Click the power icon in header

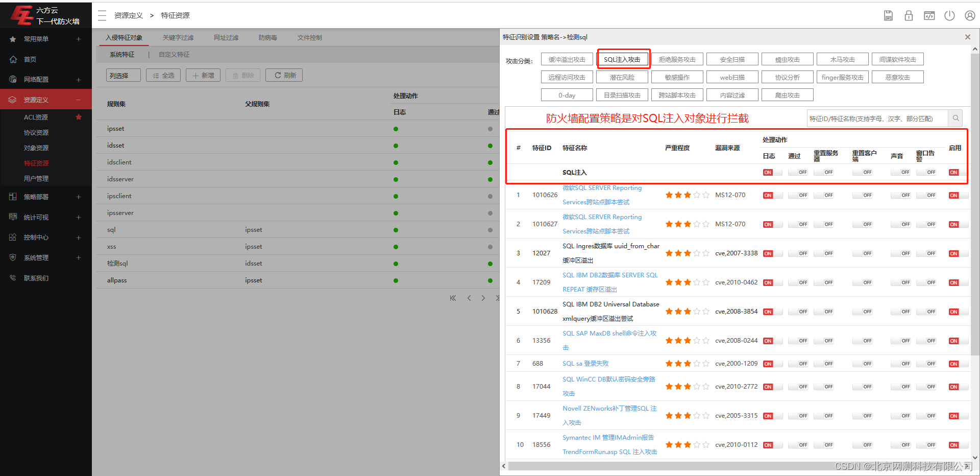tap(949, 15)
